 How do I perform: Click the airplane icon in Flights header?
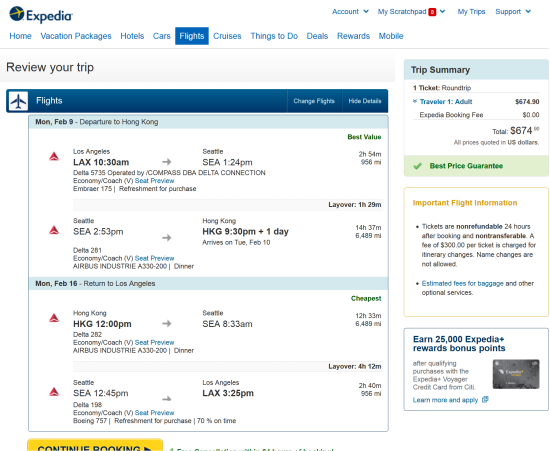tap(18, 101)
